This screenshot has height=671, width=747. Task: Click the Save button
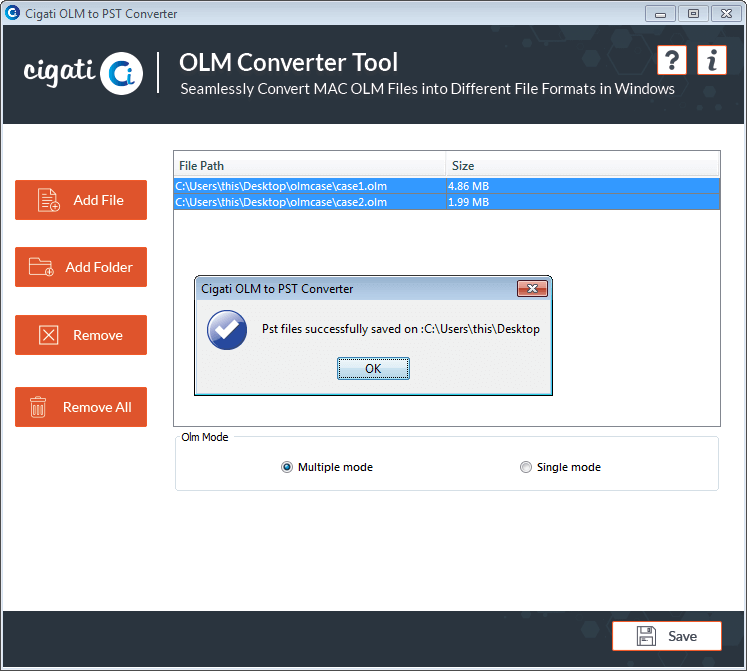tap(667, 636)
